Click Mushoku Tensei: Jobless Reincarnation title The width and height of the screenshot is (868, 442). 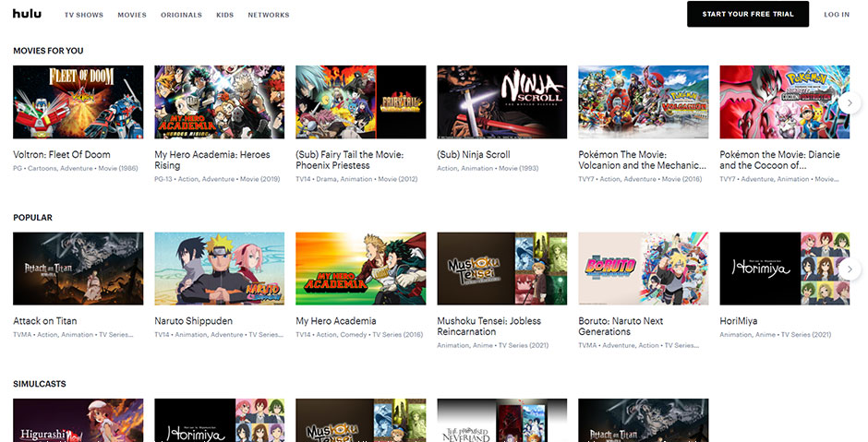click(489, 327)
